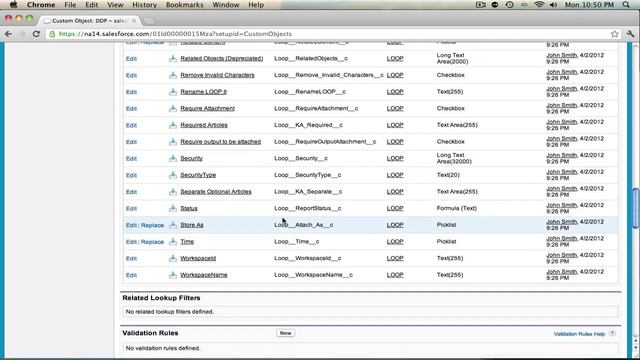Image resolution: width=640 pixels, height=360 pixels.
Task: Click Replace for Store As field
Action: [152, 225]
